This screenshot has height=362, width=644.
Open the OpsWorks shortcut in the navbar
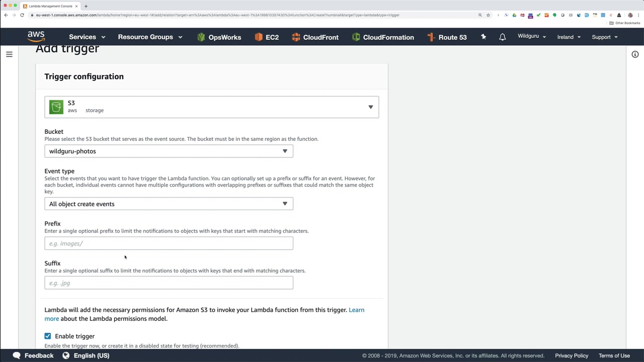pyautogui.click(x=219, y=37)
